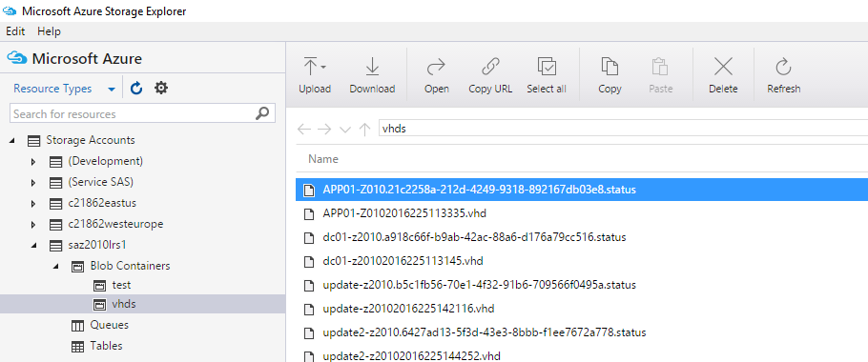Expand the c21862westeurope storage account node

[x=33, y=225]
